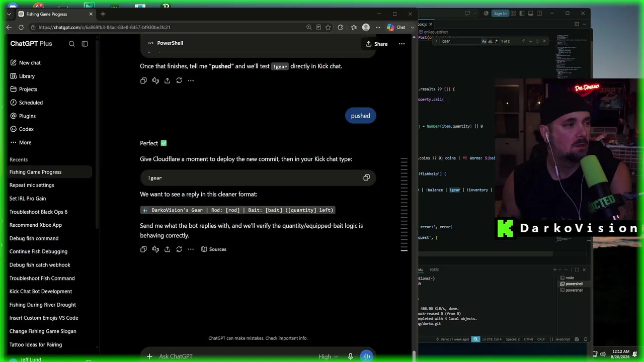Open the browser favorites list

click(354, 28)
